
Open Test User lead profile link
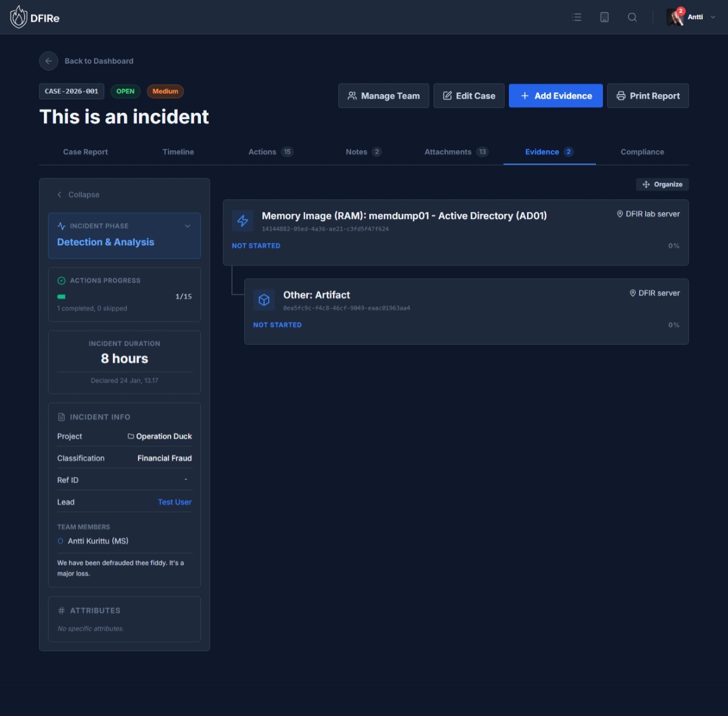pos(174,502)
